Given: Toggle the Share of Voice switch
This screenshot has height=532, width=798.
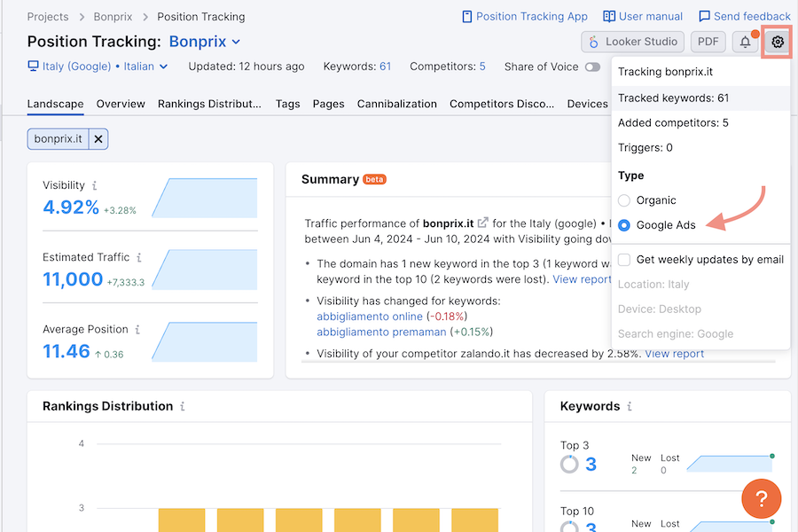Looking at the screenshot, I should pos(592,66).
